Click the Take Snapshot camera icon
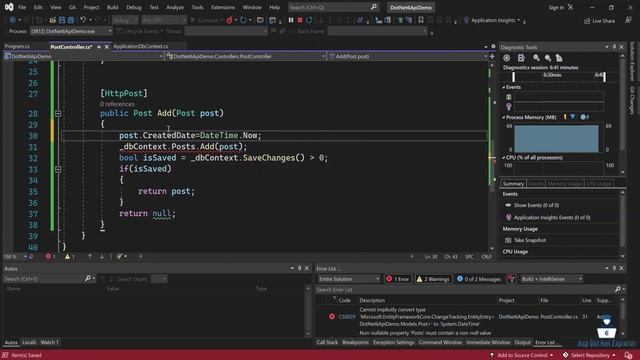The image size is (640, 360). point(508,240)
